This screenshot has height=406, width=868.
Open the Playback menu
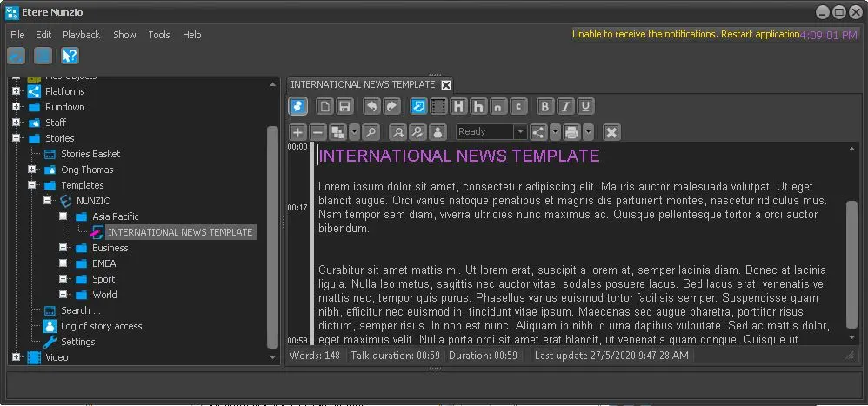click(x=81, y=35)
